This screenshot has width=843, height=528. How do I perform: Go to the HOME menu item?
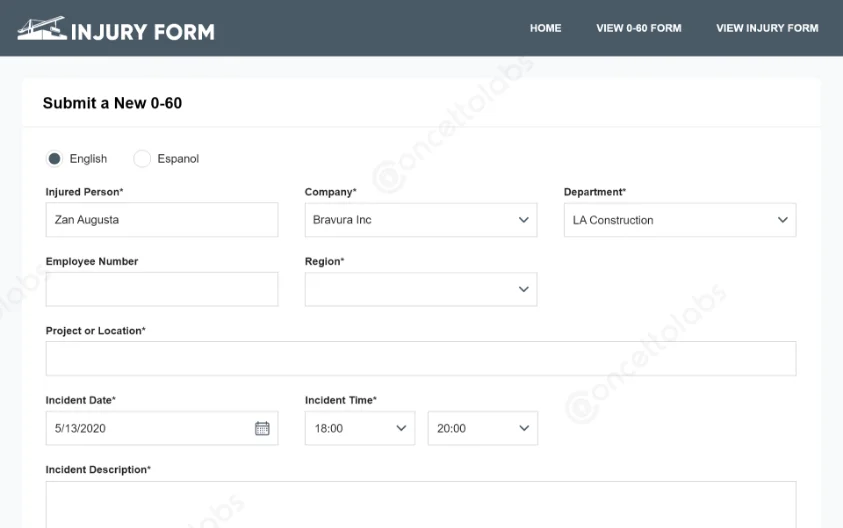click(x=545, y=28)
